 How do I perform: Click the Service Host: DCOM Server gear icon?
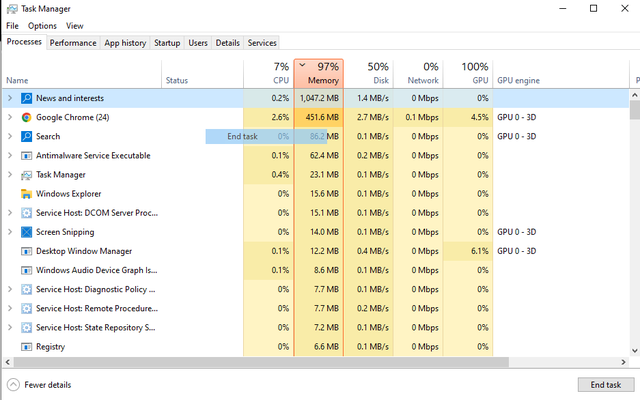click(27, 213)
